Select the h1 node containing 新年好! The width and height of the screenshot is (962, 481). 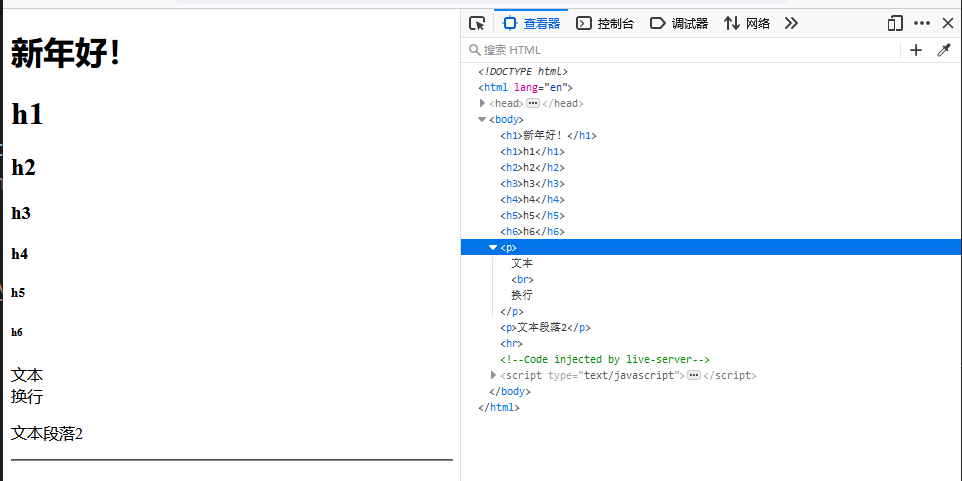coord(548,136)
